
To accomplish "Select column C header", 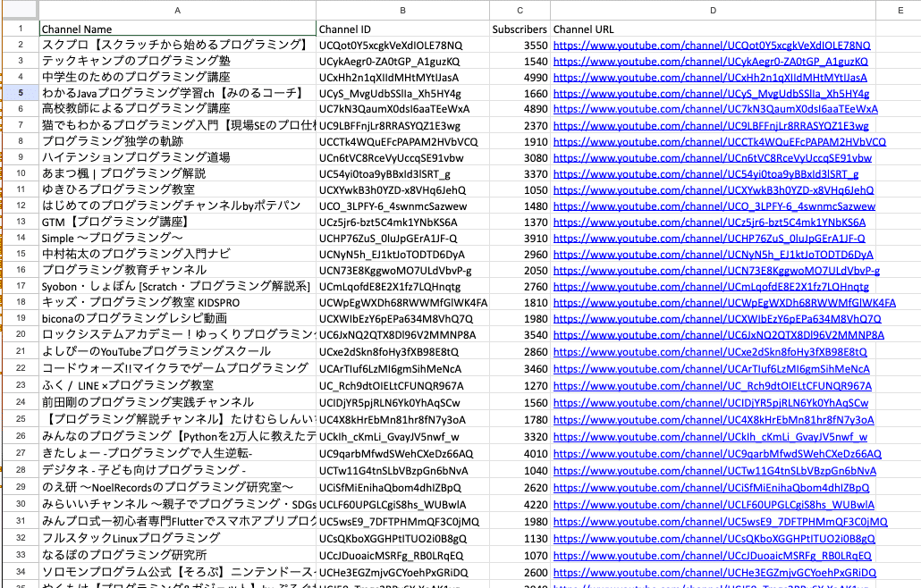I will (x=520, y=10).
